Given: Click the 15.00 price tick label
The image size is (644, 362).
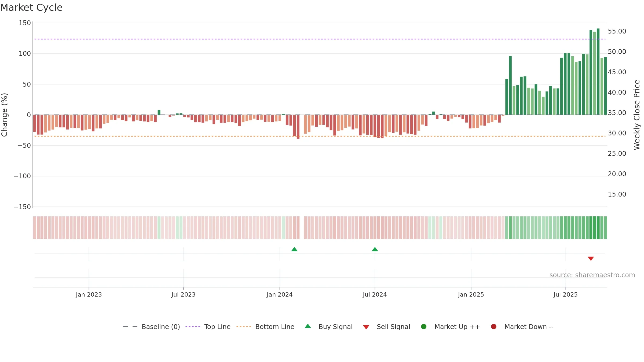Looking at the screenshot, I should 617,194.
